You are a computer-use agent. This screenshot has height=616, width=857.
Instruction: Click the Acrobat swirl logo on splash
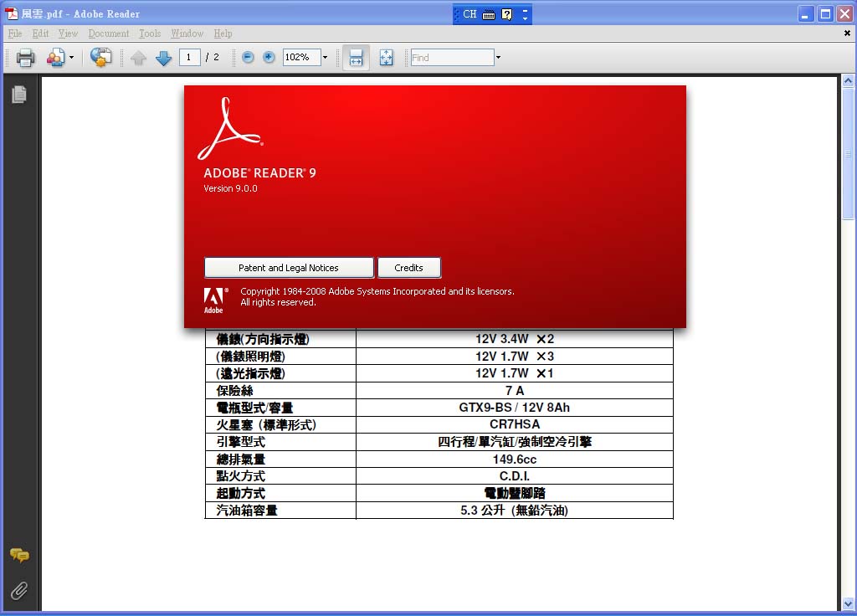point(230,128)
